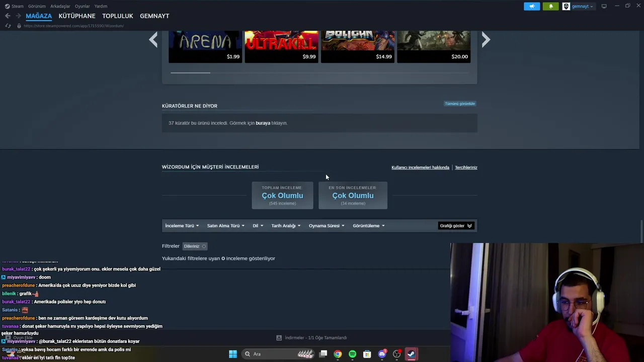Switch to the TOPLULUK tab
The image size is (644, 362).
(118, 16)
